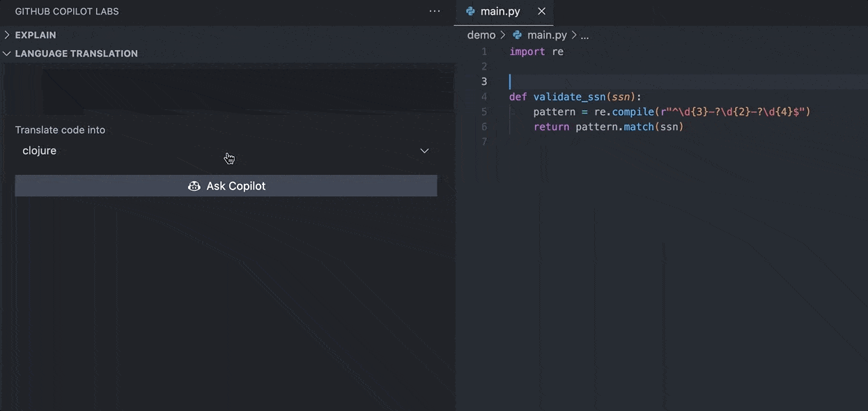Click line number 4 in gutter
Image resolution: width=868 pixels, height=411 pixels.
(484, 97)
